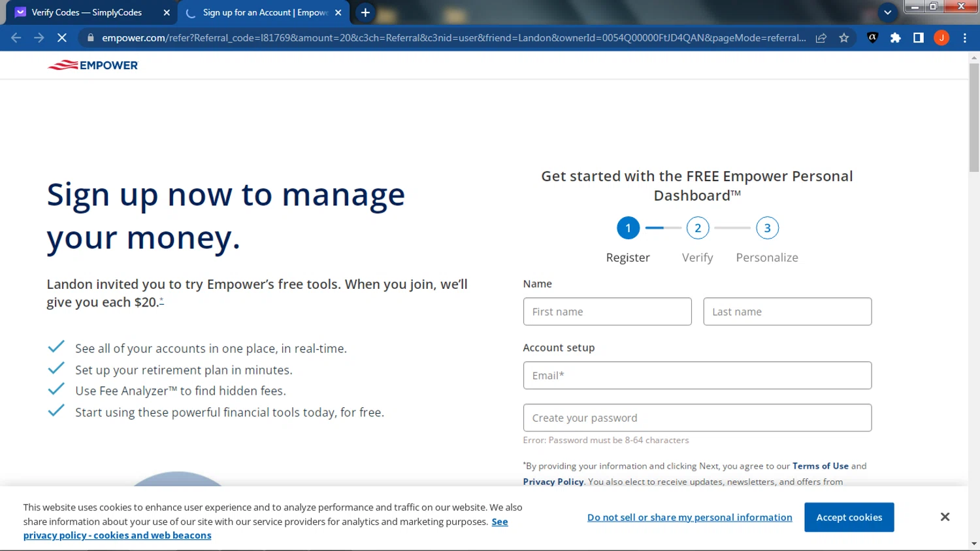Open the Extensions puzzle icon
This screenshot has height=551, width=980.
pyautogui.click(x=896, y=38)
